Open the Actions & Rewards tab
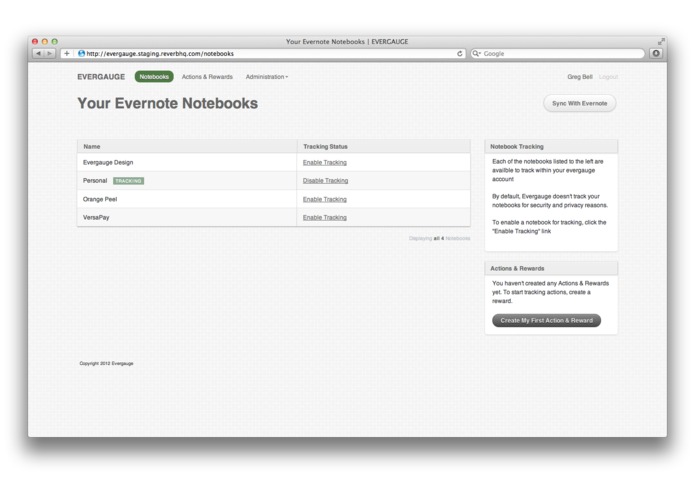The image size is (695, 494). pos(207,77)
